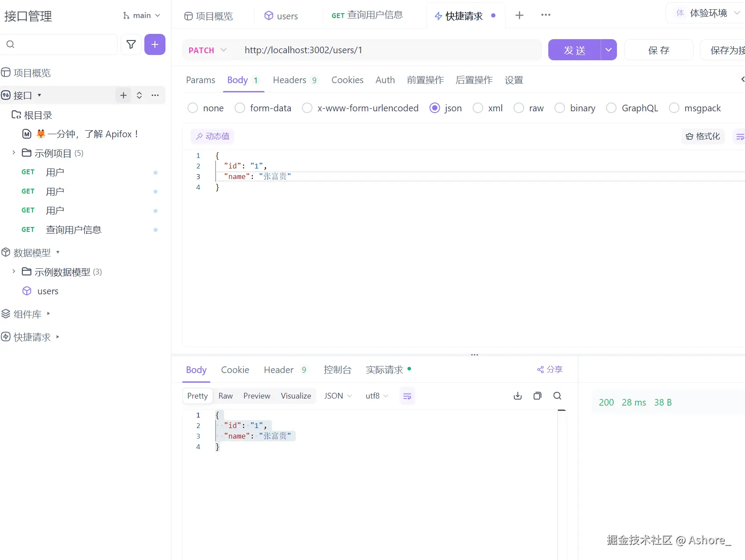The width and height of the screenshot is (745, 560).
Task: Open the Cookies request tab
Action: [347, 80]
